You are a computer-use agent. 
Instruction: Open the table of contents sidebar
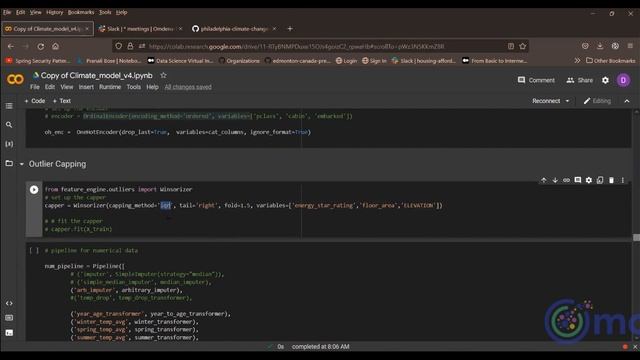pyautogui.click(x=9, y=106)
